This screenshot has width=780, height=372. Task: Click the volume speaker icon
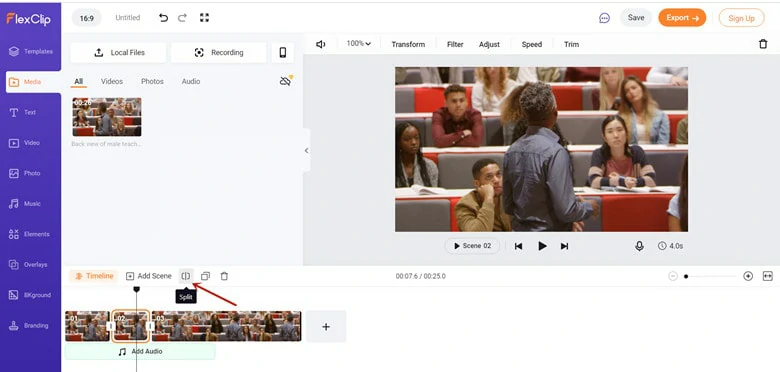click(321, 44)
